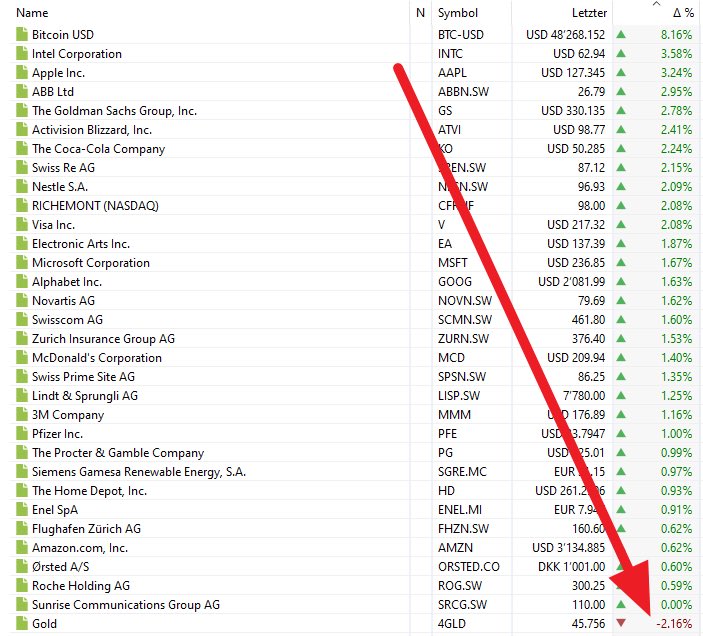
Task: Click the 8.16% change value
Action: pos(676,35)
